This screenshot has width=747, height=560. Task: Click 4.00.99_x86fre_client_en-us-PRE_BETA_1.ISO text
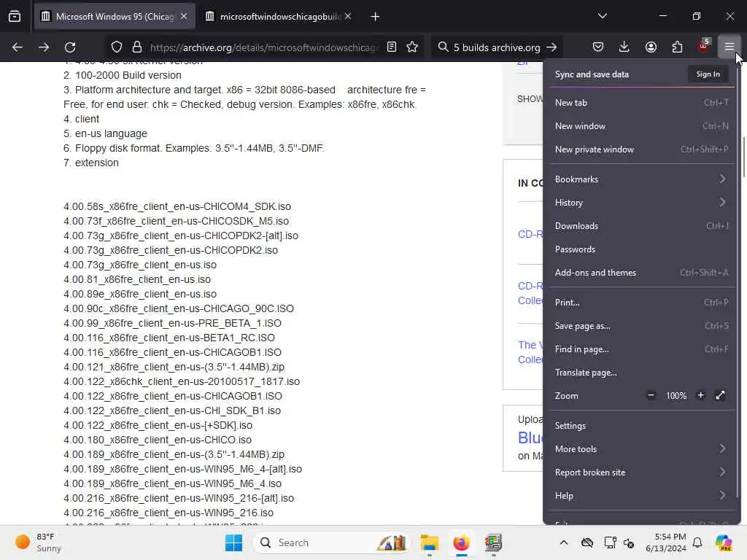(172, 323)
